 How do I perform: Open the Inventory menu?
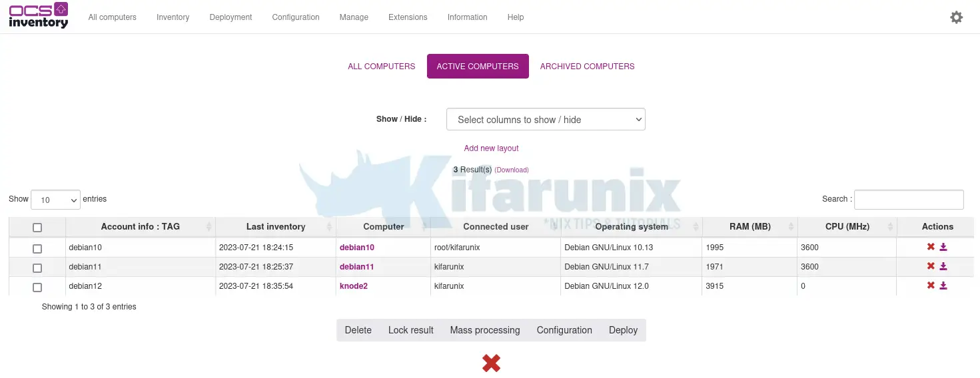[173, 17]
